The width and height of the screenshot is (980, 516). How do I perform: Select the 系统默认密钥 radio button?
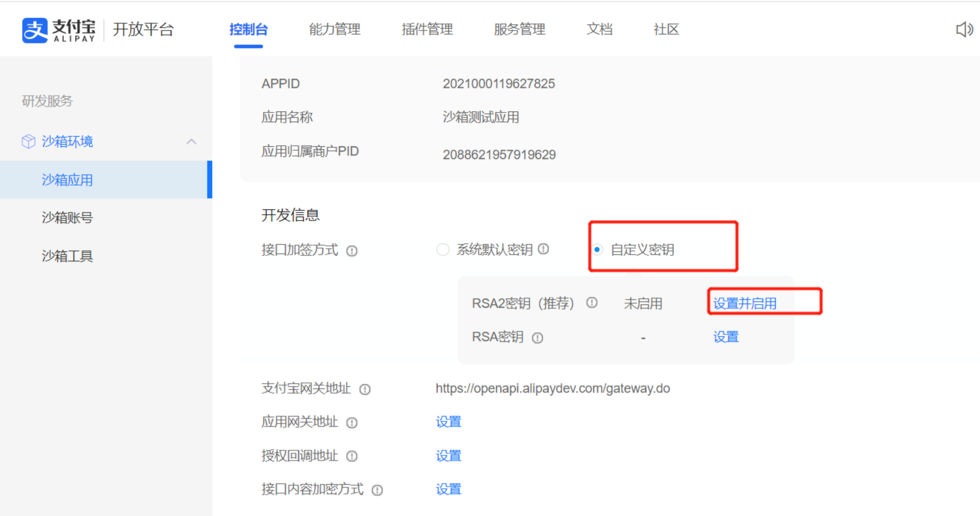443,250
